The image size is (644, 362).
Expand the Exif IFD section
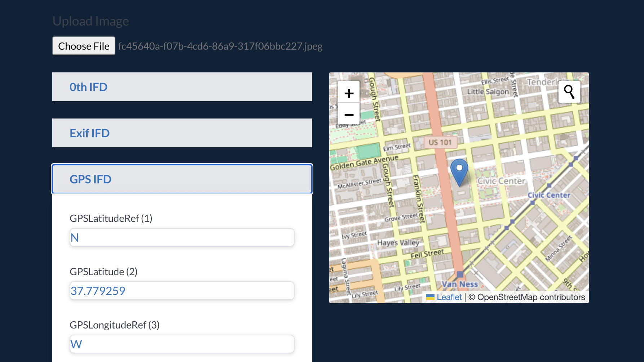click(182, 133)
